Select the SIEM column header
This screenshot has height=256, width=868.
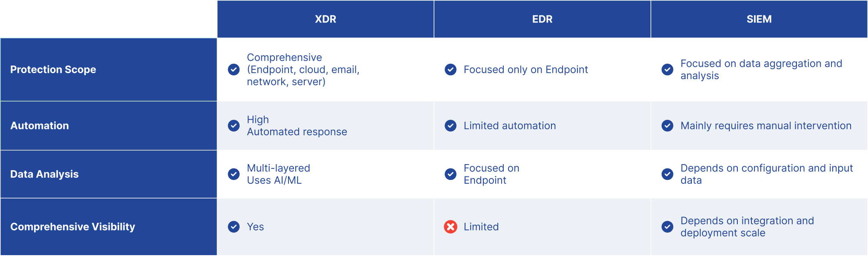(x=759, y=19)
